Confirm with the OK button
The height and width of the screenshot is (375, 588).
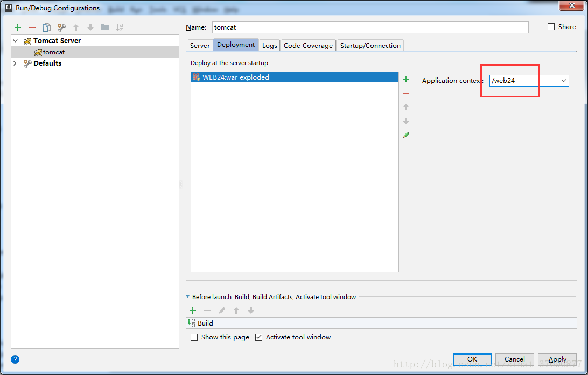pos(472,359)
